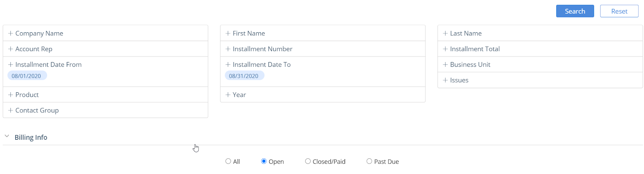Expand the Year filter row
Image resolution: width=644 pixels, height=174 pixels.
tap(323, 95)
